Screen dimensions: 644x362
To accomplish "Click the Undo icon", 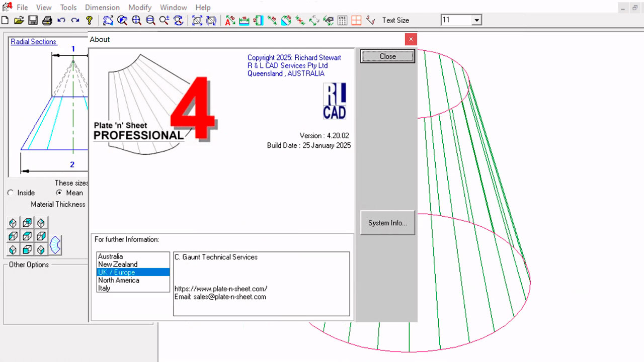I will [60, 20].
